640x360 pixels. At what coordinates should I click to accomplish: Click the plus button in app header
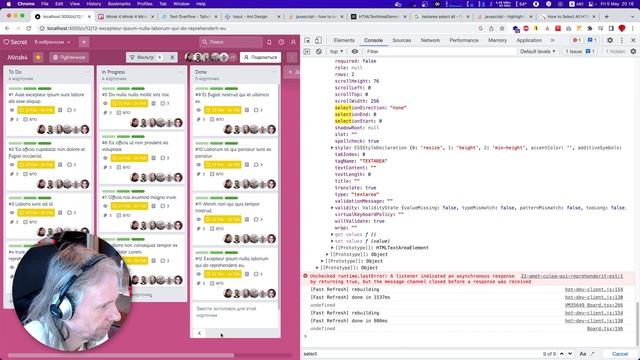(84, 42)
